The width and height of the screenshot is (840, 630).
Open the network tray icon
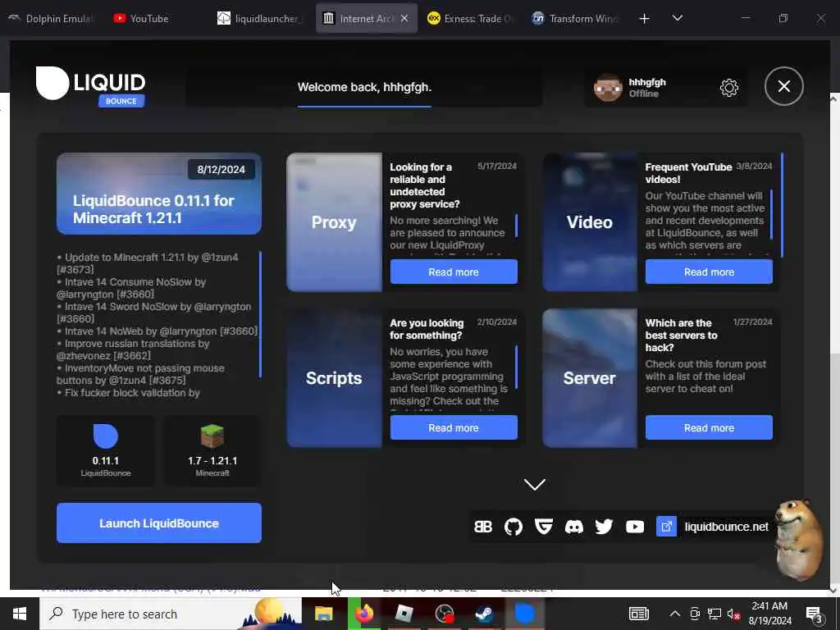tap(714, 614)
